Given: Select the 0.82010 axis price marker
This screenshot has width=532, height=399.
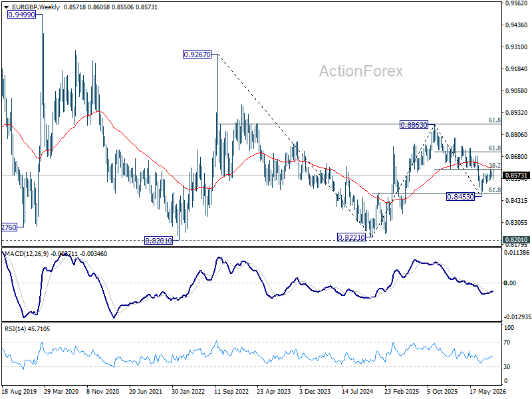Looking at the screenshot, I should [517, 239].
